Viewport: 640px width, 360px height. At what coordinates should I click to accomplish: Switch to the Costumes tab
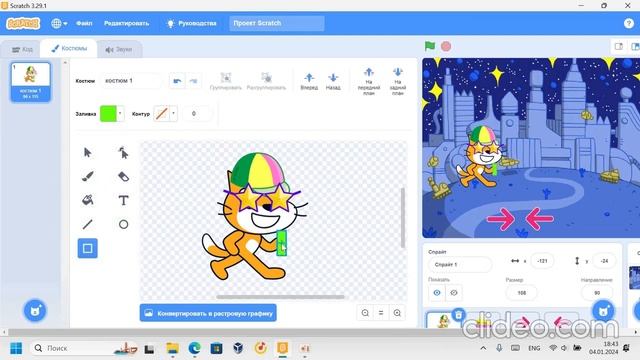69,48
